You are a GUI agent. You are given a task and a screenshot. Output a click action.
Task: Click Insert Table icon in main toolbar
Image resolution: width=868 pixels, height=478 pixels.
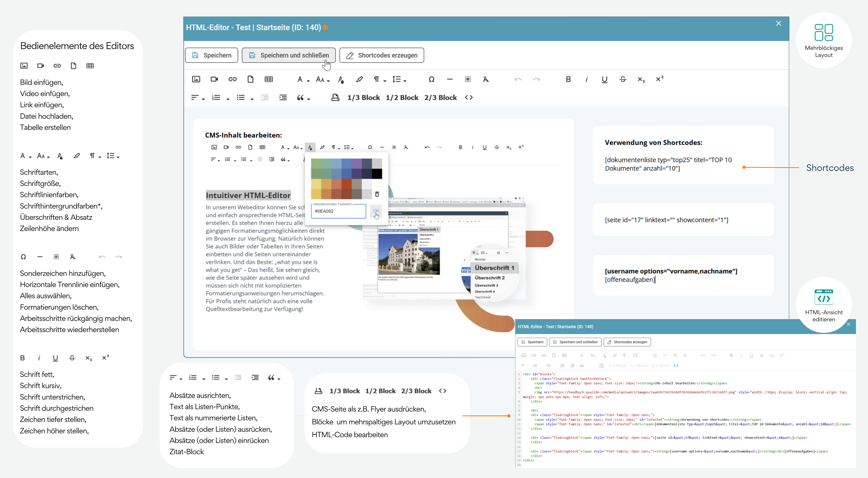[269, 79]
